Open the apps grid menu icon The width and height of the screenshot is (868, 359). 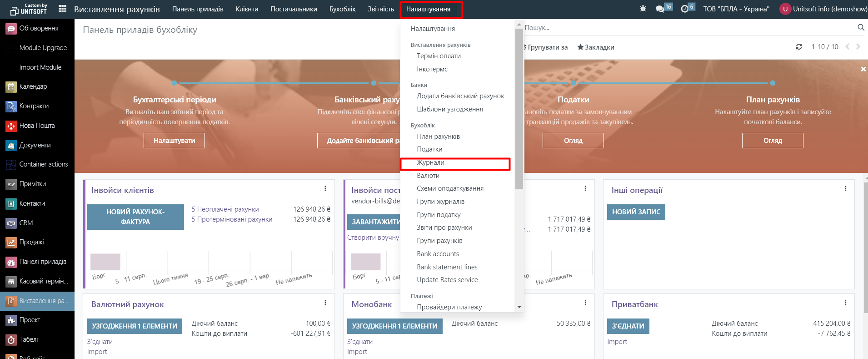coord(63,9)
